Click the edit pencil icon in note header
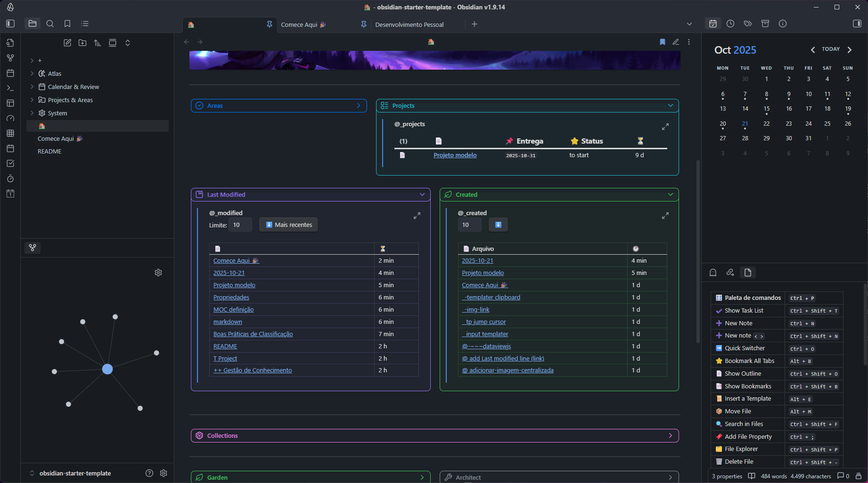This screenshot has height=483, width=868. tap(675, 42)
